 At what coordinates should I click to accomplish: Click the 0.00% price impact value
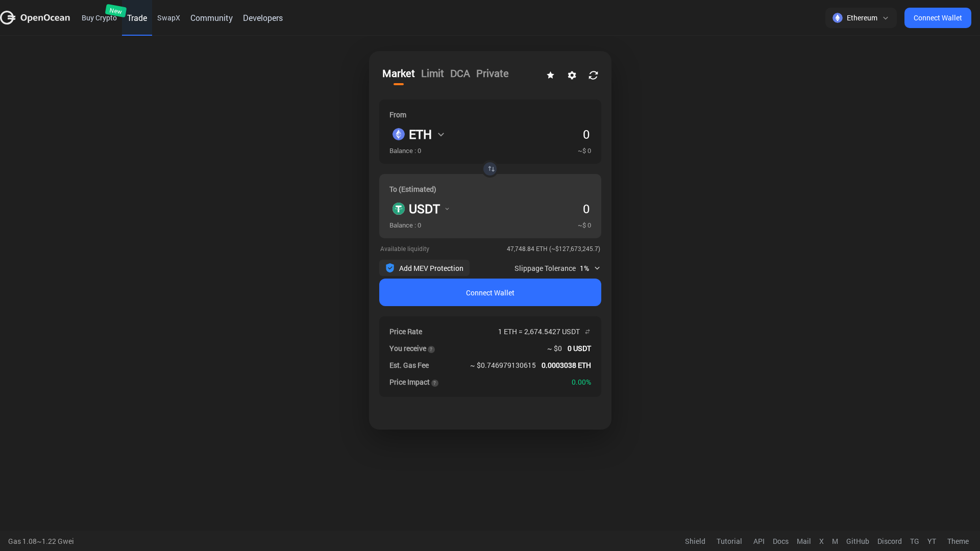581,382
